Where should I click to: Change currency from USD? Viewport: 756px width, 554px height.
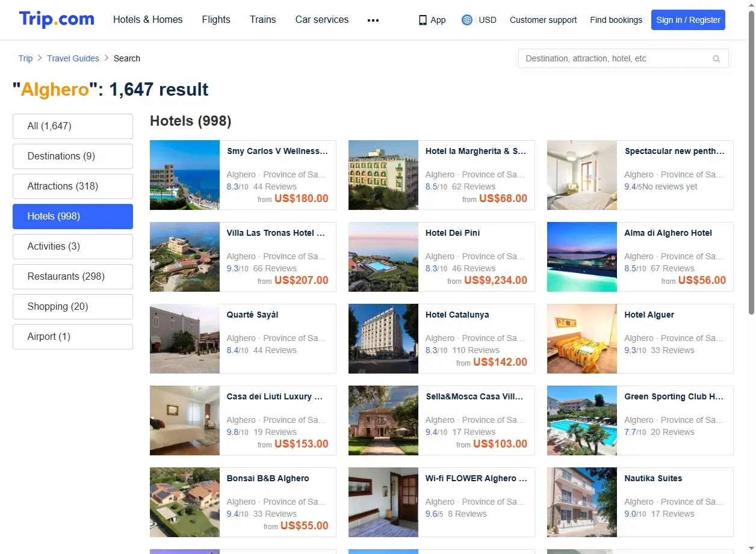[488, 20]
